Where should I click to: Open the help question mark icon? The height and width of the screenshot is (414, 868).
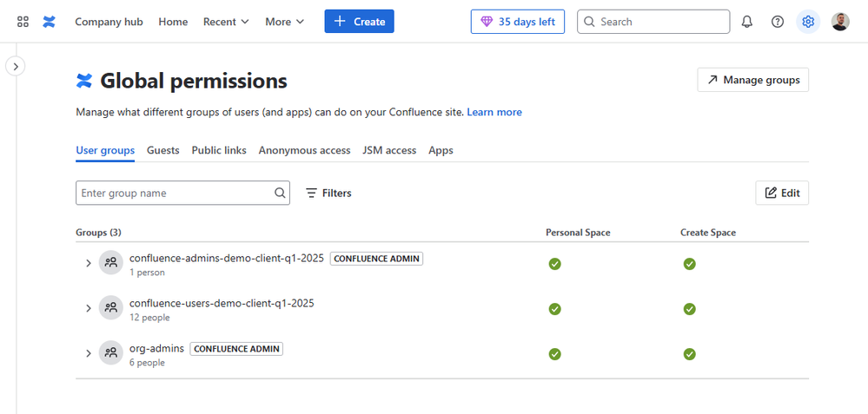tap(778, 22)
